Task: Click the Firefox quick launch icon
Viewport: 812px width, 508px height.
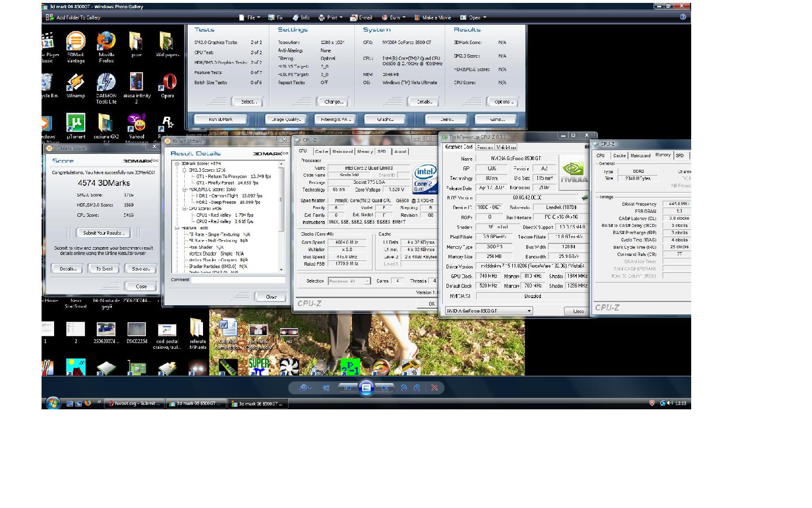Action: tap(87, 403)
